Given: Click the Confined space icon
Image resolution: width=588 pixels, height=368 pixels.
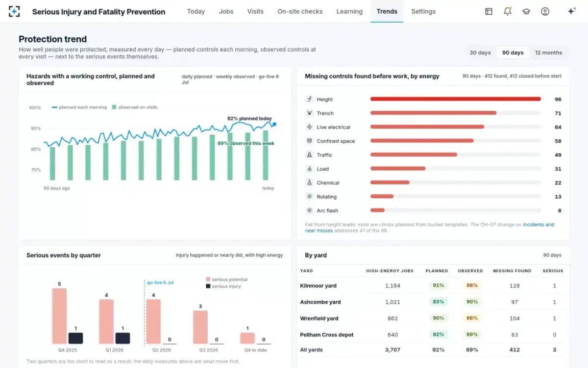Looking at the screenshot, I should click(x=309, y=141).
